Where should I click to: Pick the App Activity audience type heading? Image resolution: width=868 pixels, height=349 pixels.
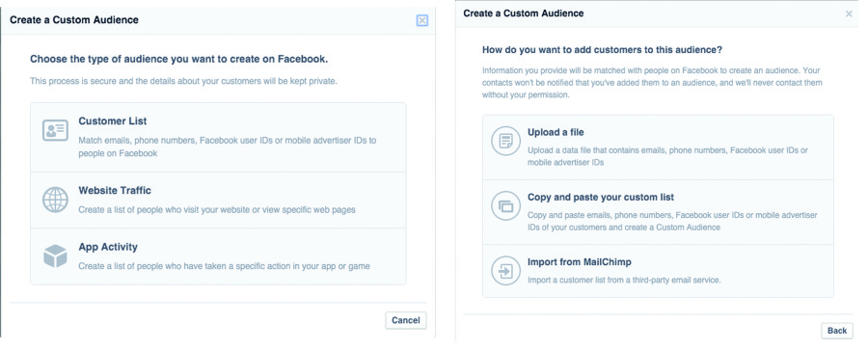108,247
